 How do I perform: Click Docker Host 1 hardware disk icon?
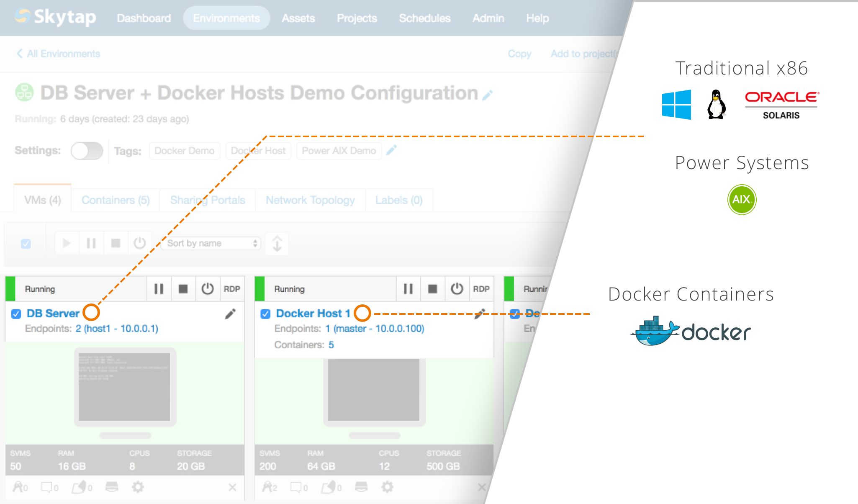pos(361,487)
